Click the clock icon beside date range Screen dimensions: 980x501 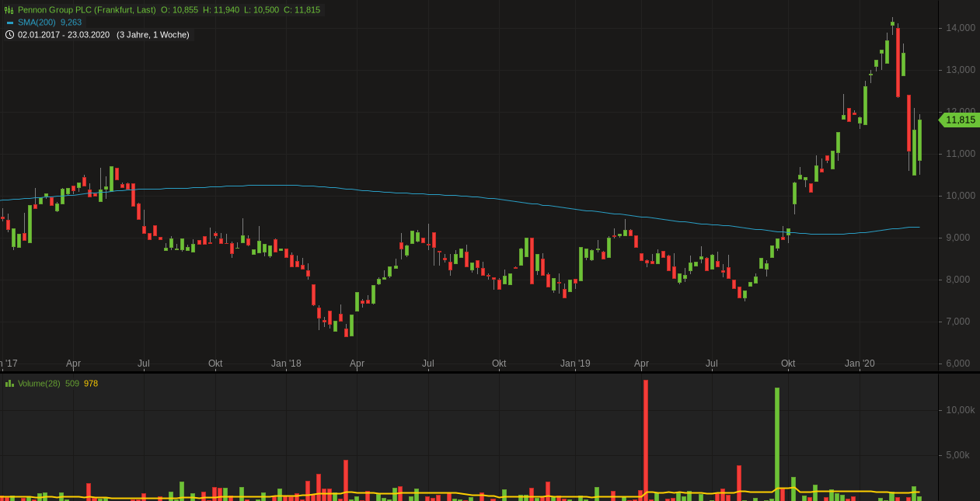[9, 35]
